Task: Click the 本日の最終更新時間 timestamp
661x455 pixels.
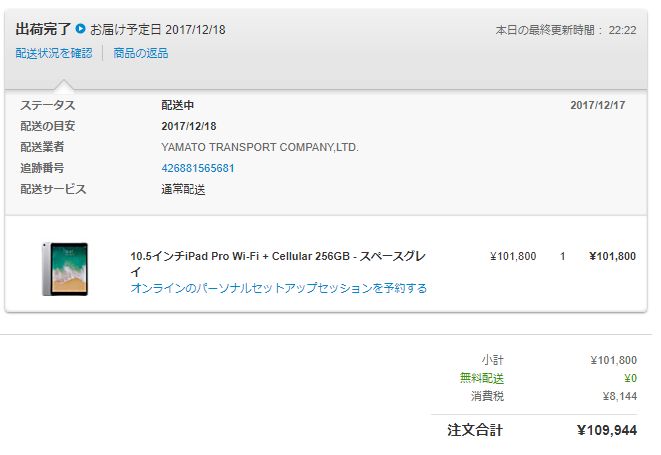Action: coord(566,30)
